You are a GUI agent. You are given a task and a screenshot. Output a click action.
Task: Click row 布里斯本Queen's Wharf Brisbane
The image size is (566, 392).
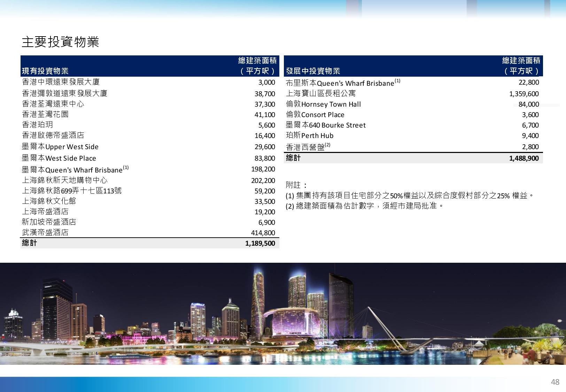coord(414,83)
